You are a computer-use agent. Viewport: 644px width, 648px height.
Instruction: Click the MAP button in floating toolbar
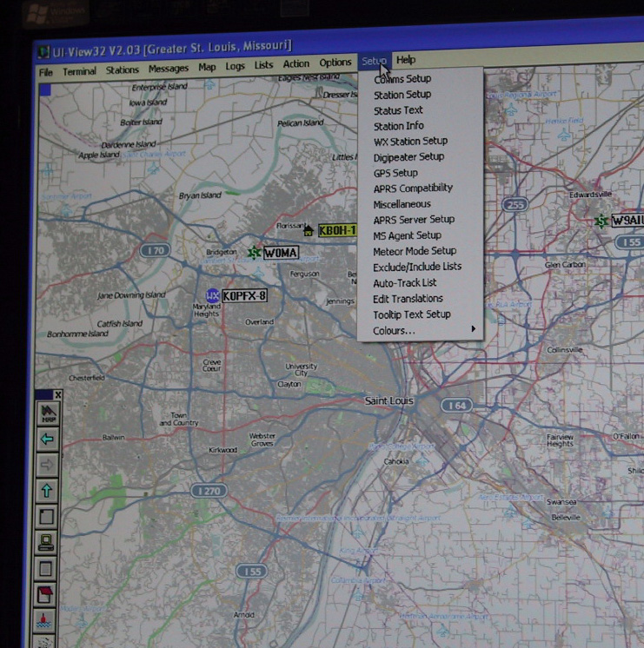point(48,414)
